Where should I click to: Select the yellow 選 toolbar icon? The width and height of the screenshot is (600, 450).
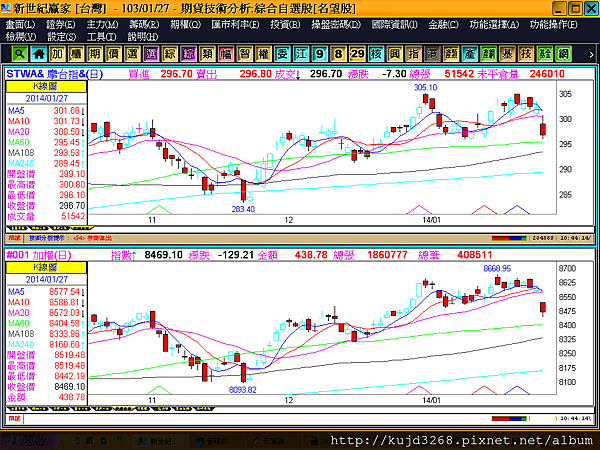click(x=132, y=54)
